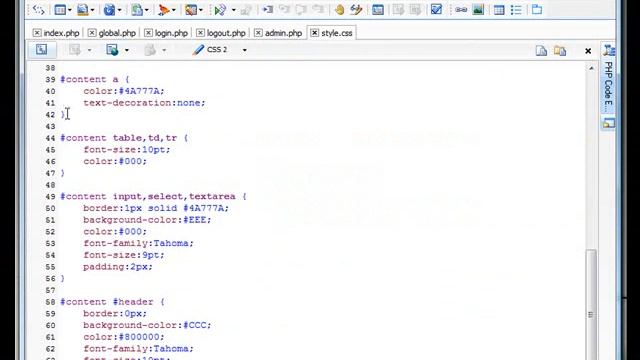Screen dimensions: 640x360
Task: Expand the save document dropdown arrow
Action: [93, 10]
